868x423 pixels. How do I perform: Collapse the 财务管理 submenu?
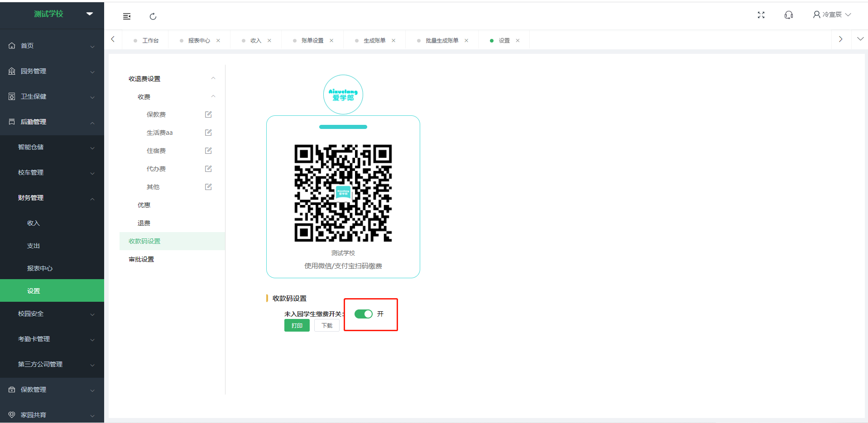[52, 198]
